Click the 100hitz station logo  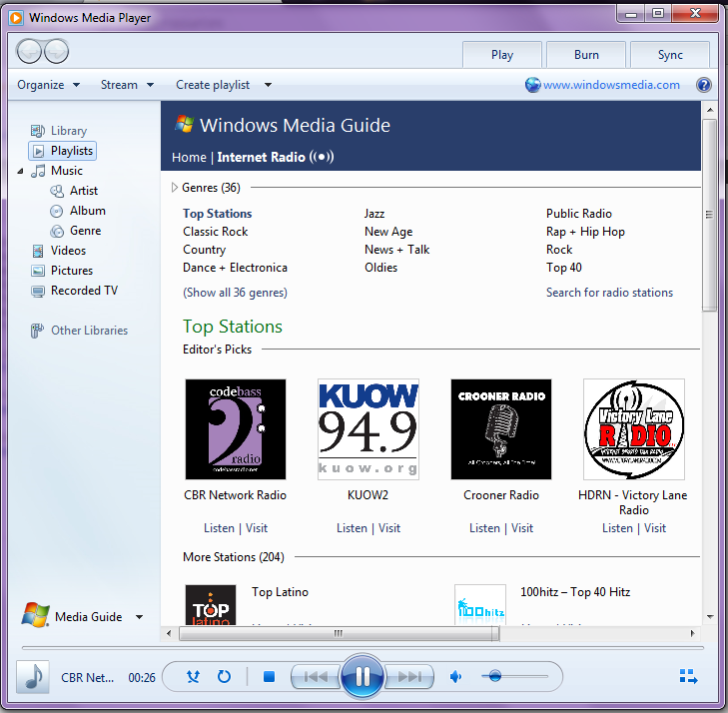click(480, 605)
